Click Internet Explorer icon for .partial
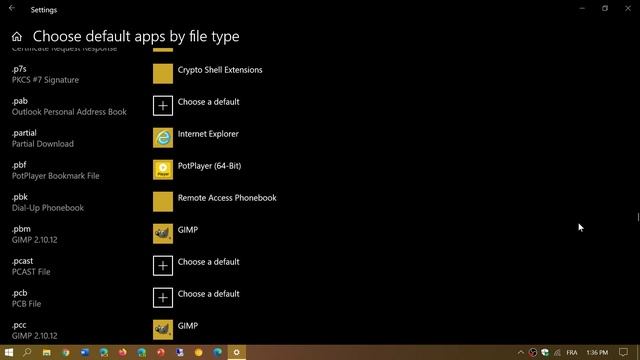640x360 pixels. (x=163, y=138)
